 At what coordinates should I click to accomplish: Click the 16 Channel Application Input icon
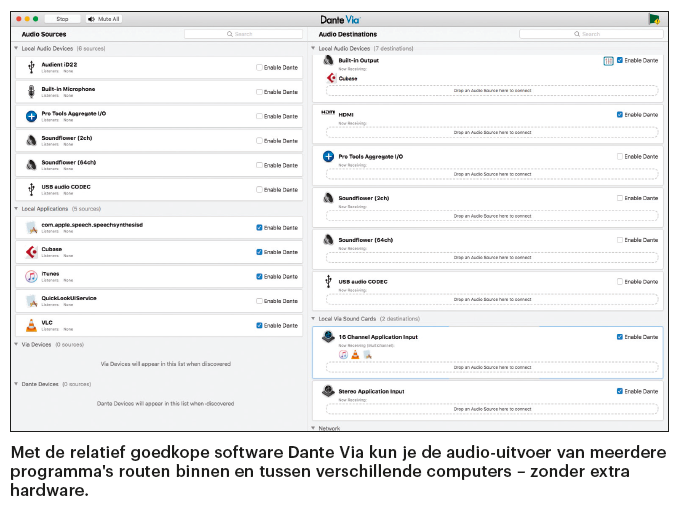(x=328, y=337)
